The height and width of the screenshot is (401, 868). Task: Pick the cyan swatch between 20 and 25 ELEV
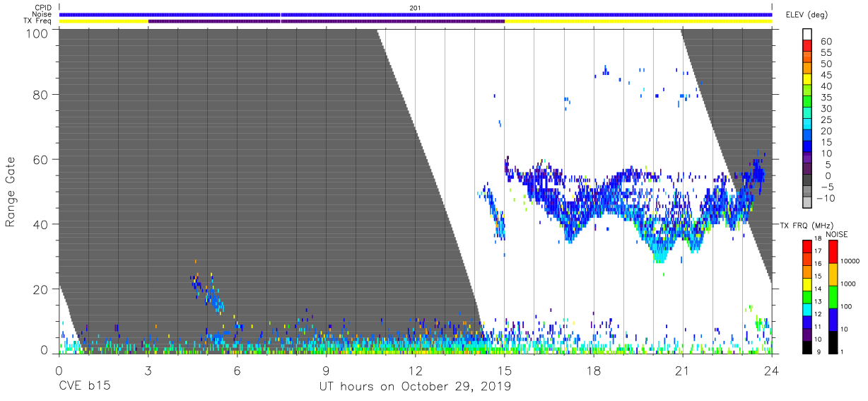point(808,125)
